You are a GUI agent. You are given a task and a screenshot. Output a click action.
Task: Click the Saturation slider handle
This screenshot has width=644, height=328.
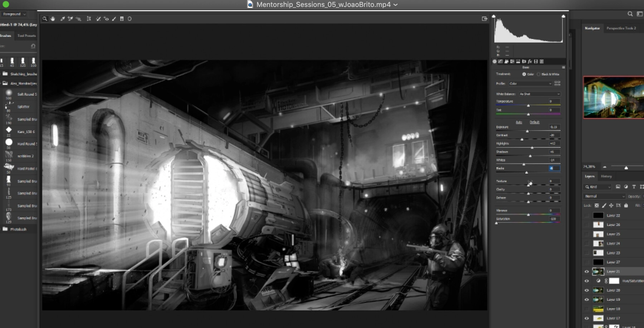pyautogui.click(x=497, y=223)
